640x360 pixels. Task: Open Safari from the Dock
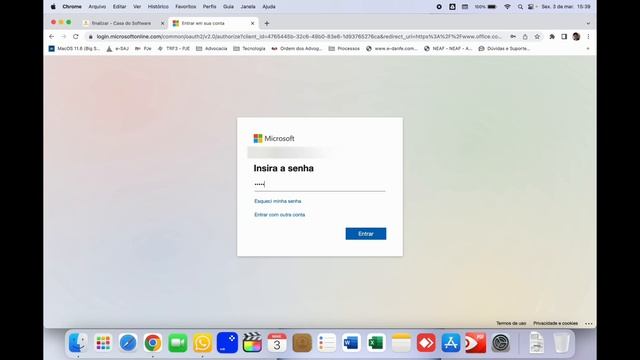click(x=128, y=343)
